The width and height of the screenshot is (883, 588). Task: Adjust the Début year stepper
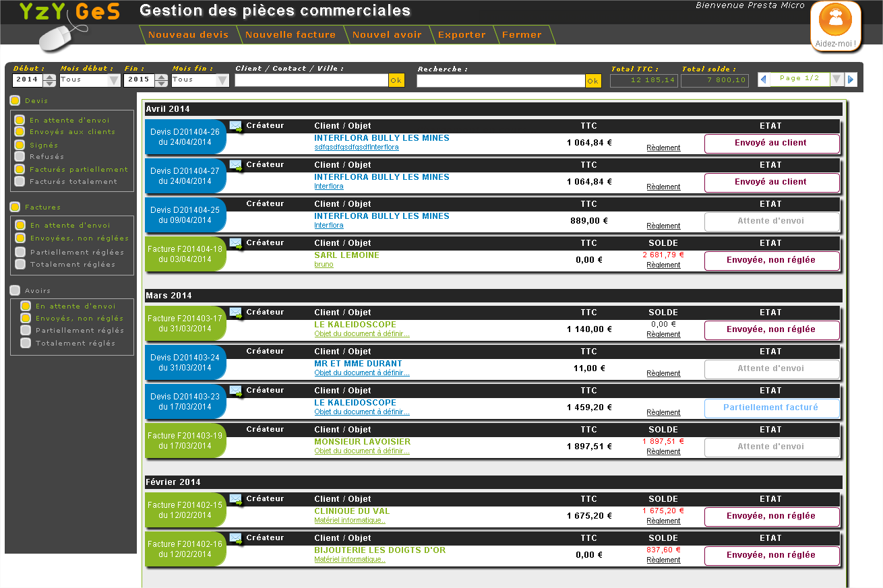point(49,80)
